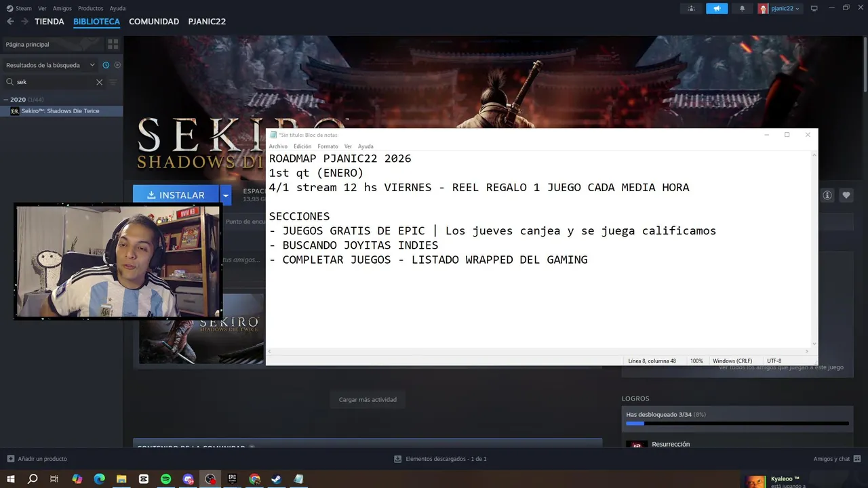
Task: Open the Ver menu in Steam
Action: pos(42,8)
